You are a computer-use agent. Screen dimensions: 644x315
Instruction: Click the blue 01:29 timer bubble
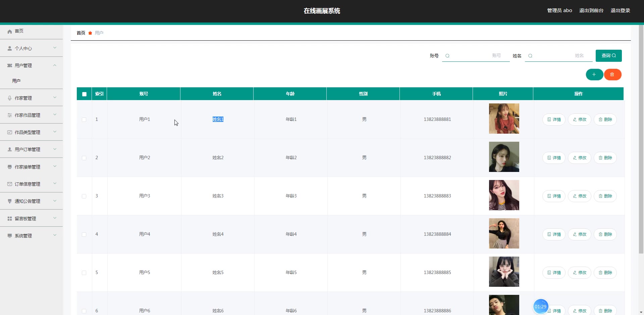pos(540,307)
